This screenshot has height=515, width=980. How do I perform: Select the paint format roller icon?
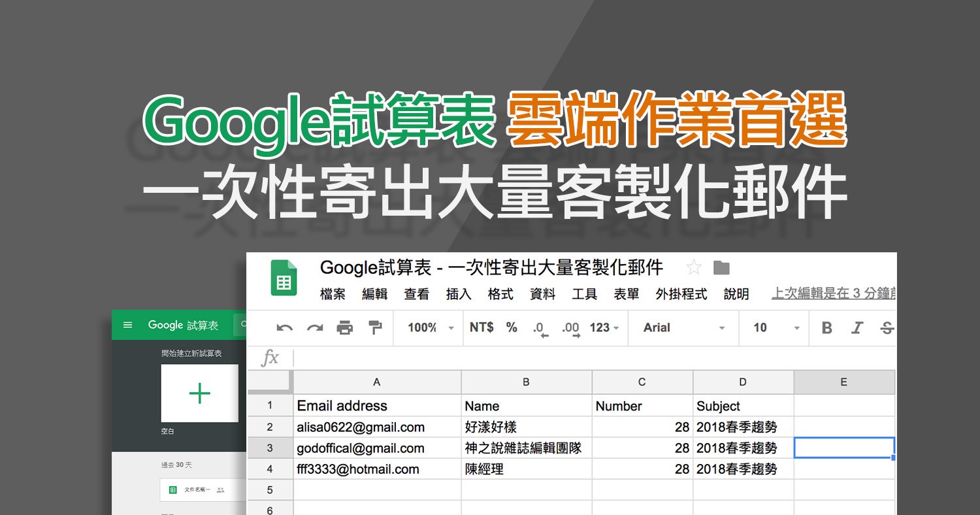click(375, 327)
